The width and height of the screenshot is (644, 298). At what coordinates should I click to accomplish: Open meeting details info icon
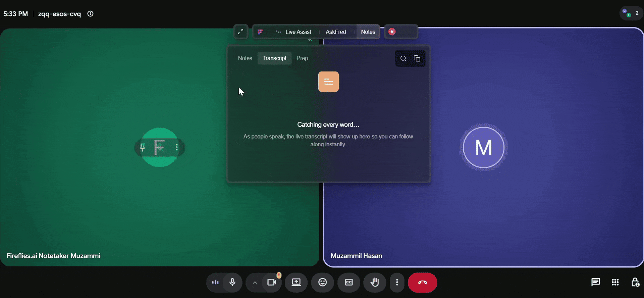point(90,14)
